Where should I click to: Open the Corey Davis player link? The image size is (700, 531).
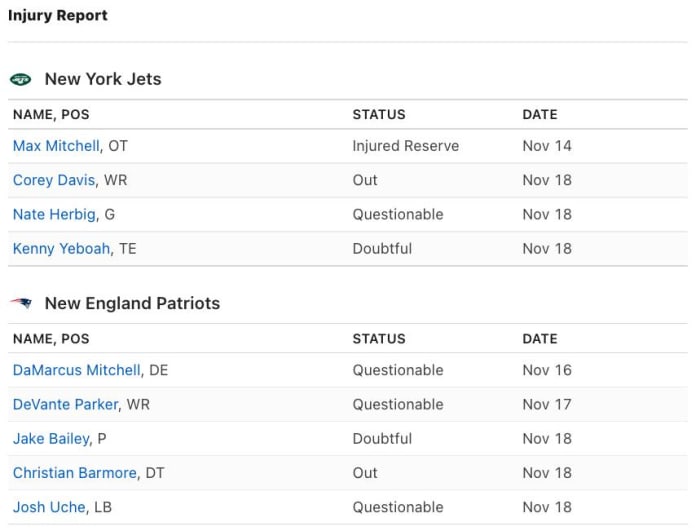tap(54, 180)
